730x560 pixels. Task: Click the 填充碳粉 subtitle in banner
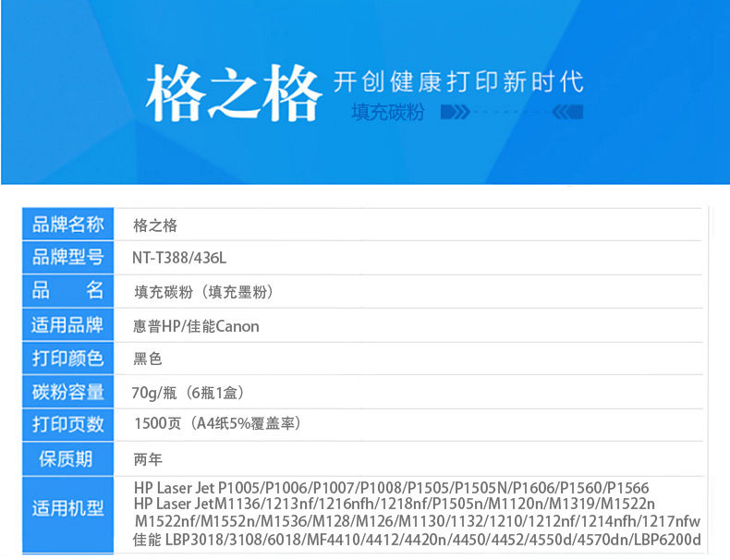pyautogui.click(x=388, y=112)
